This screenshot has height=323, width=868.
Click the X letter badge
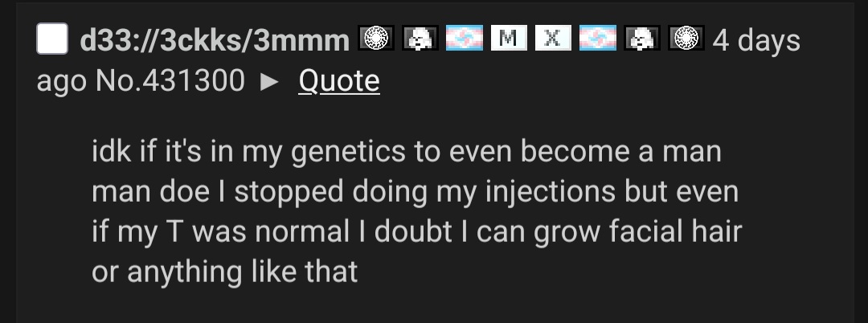tap(551, 39)
